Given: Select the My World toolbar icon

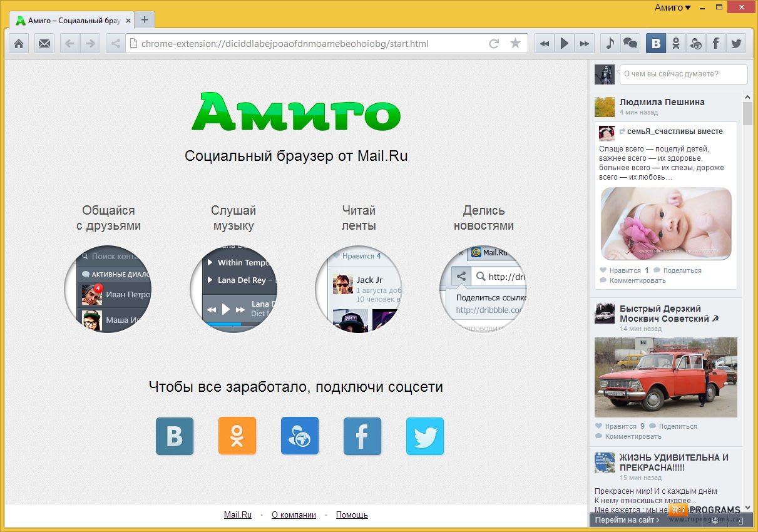Looking at the screenshot, I should click(696, 44).
